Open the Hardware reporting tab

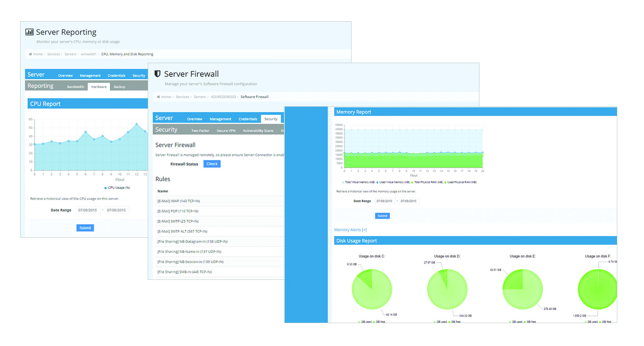[x=99, y=87]
